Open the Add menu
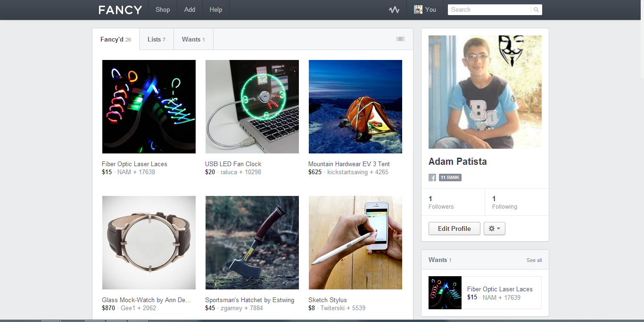The height and width of the screenshot is (322, 644). tap(190, 9)
